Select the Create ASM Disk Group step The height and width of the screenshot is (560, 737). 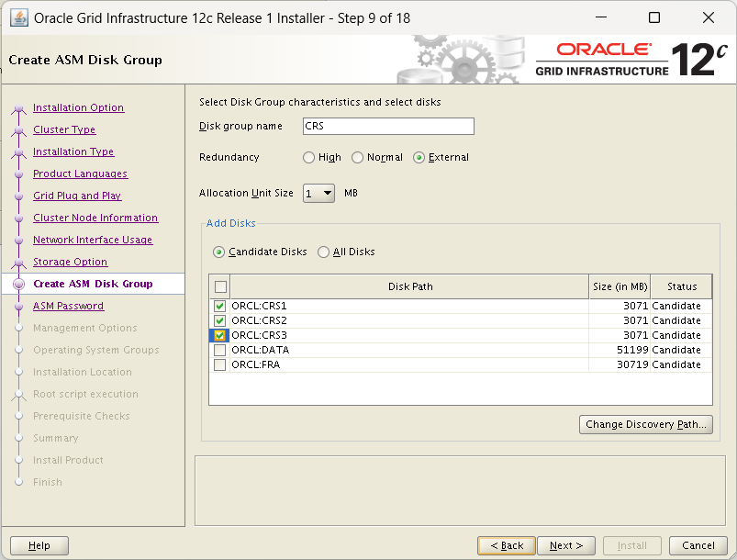point(93,284)
